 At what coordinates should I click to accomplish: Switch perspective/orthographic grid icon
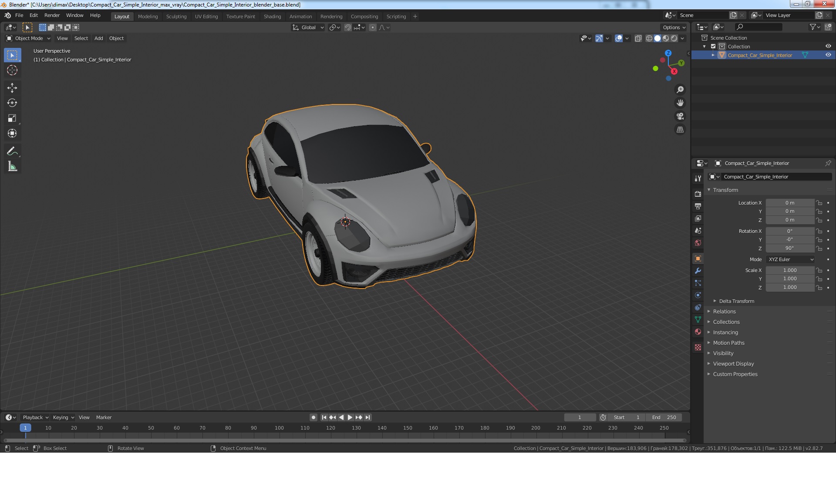tap(680, 130)
